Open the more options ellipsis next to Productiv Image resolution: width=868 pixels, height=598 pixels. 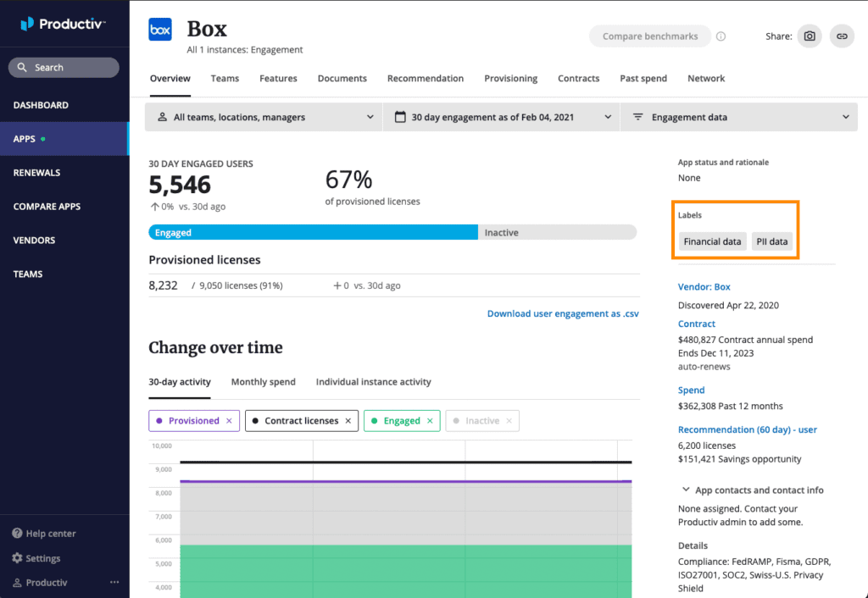[x=114, y=582]
